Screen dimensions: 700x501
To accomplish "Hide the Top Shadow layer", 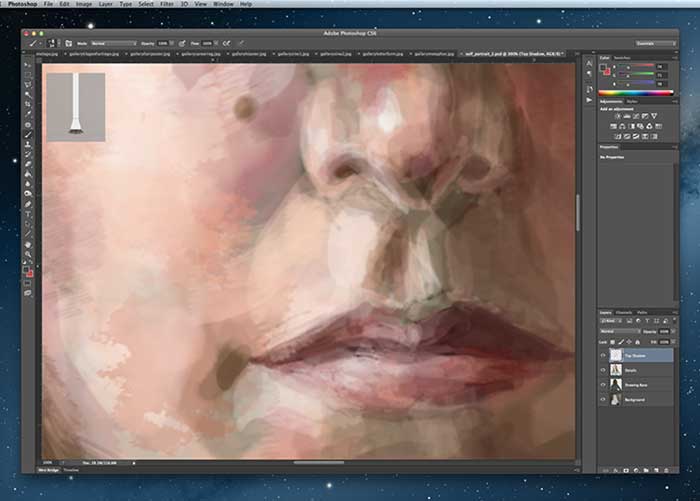I will (603, 355).
